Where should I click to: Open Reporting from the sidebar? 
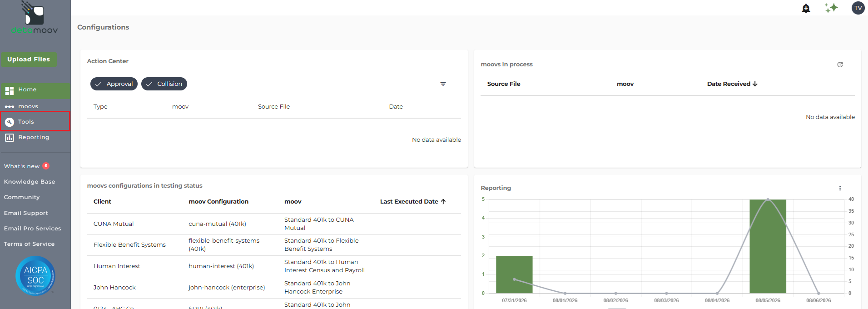35,137
